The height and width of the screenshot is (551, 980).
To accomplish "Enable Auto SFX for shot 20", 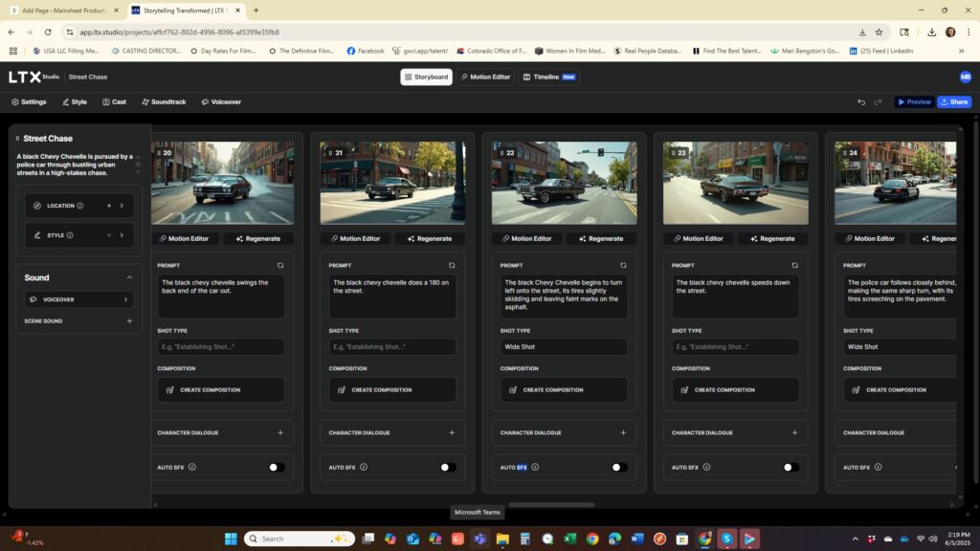I will [277, 468].
